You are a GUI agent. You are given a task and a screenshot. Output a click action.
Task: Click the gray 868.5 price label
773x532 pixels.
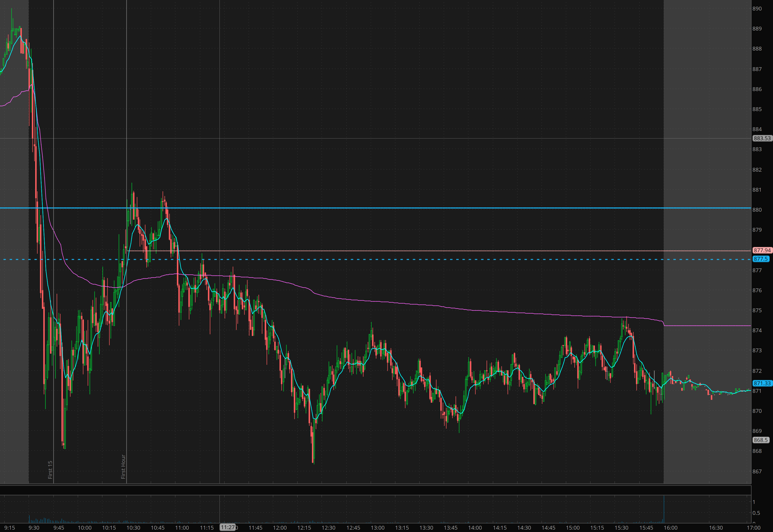click(x=761, y=440)
